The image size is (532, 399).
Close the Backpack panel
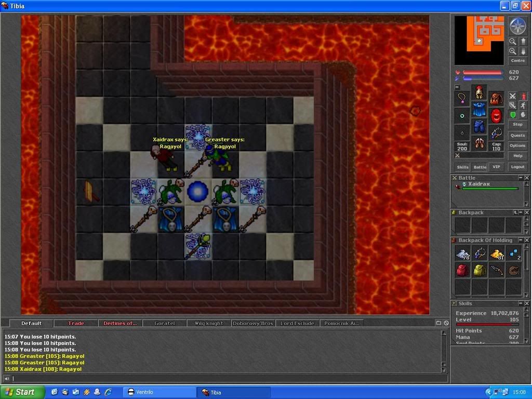[x=527, y=212]
